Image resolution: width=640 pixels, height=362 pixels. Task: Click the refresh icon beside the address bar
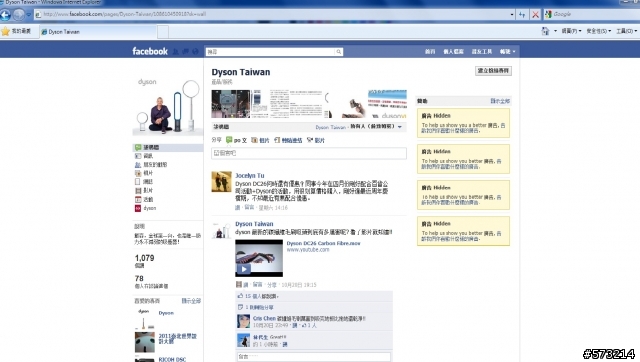coord(522,15)
